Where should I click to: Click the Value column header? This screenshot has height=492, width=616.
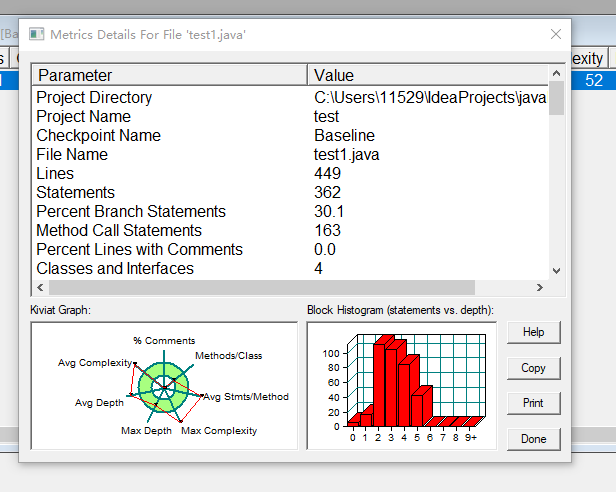pos(428,75)
